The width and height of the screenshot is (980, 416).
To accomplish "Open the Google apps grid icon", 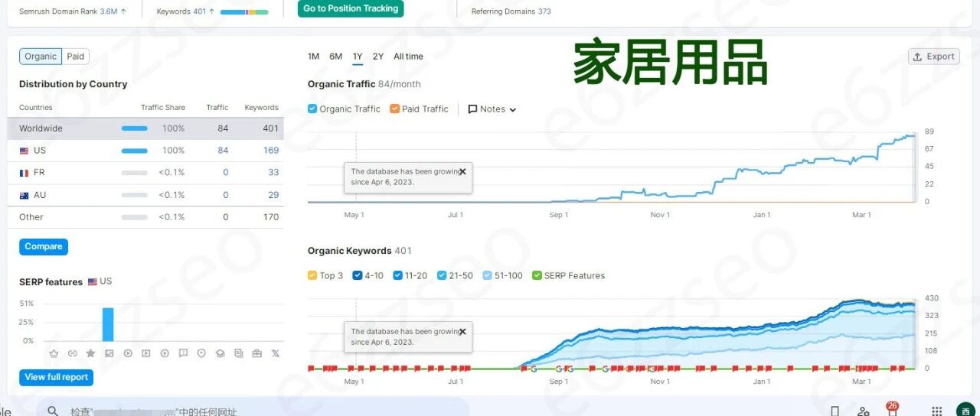I will [936, 411].
